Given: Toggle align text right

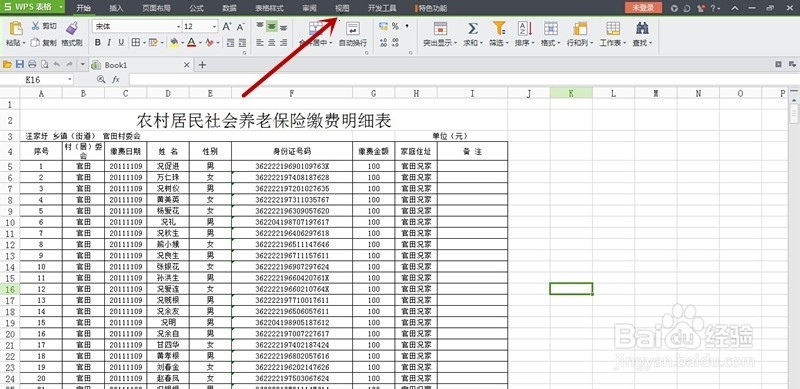Looking at the screenshot, I should 284,43.
